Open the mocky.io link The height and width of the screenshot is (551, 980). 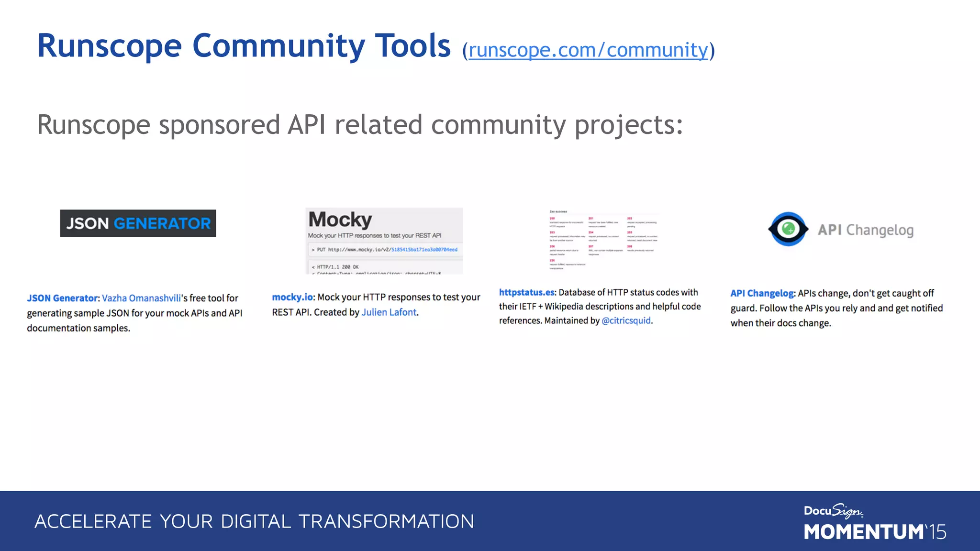click(292, 298)
